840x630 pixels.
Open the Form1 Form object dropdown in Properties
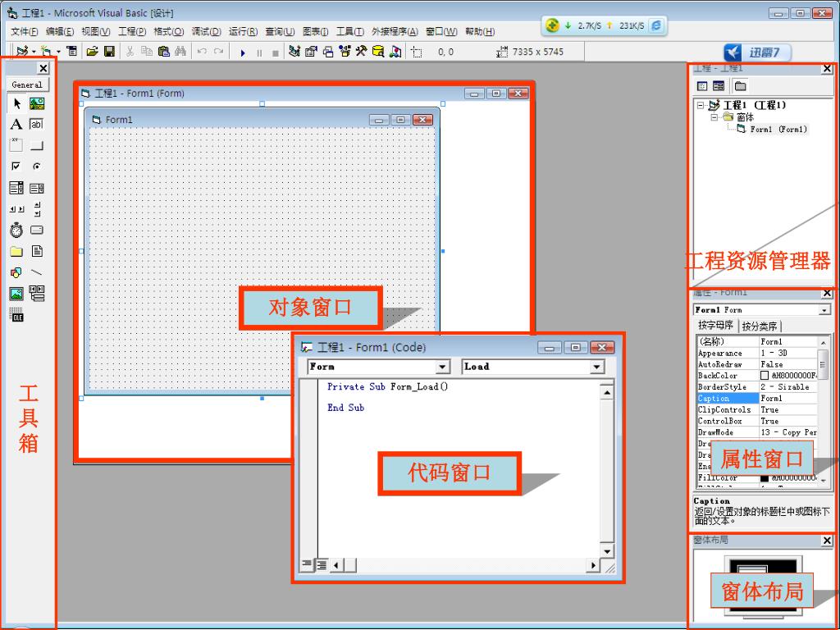coord(824,310)
